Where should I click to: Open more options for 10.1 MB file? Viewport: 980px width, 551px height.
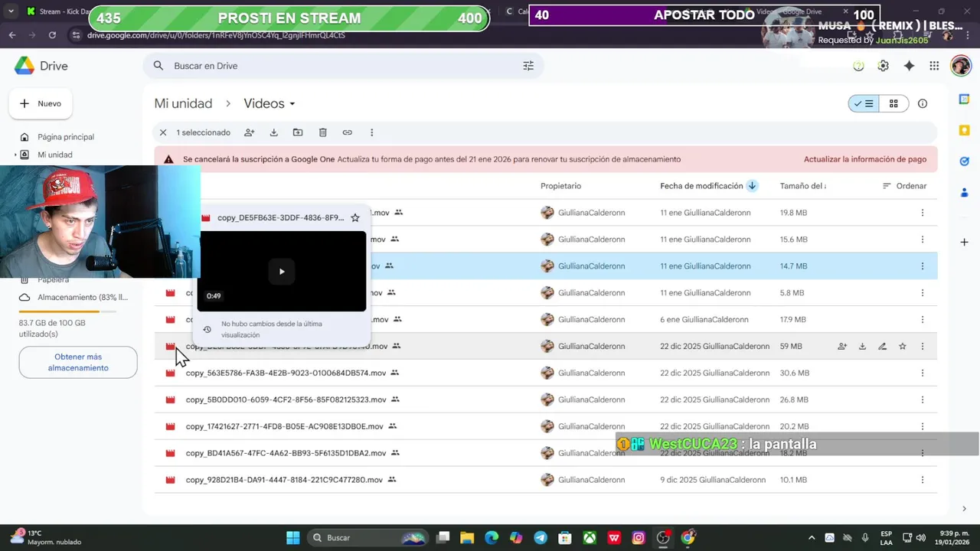[x=923, y=480]
